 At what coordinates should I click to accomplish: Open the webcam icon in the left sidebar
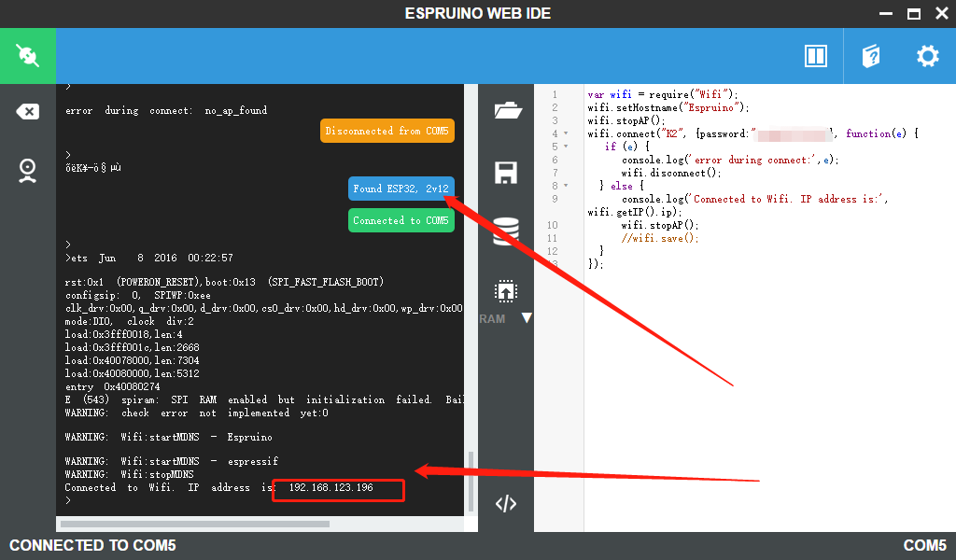click(x=27, y=171)
